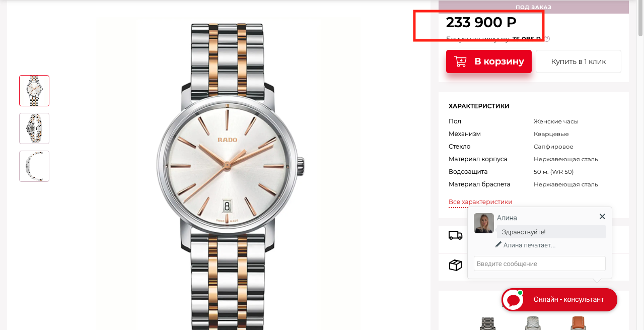This screenshot has width=644, height=330.
Task: Choose the orange leather strap option
Action: click(578, 323)
